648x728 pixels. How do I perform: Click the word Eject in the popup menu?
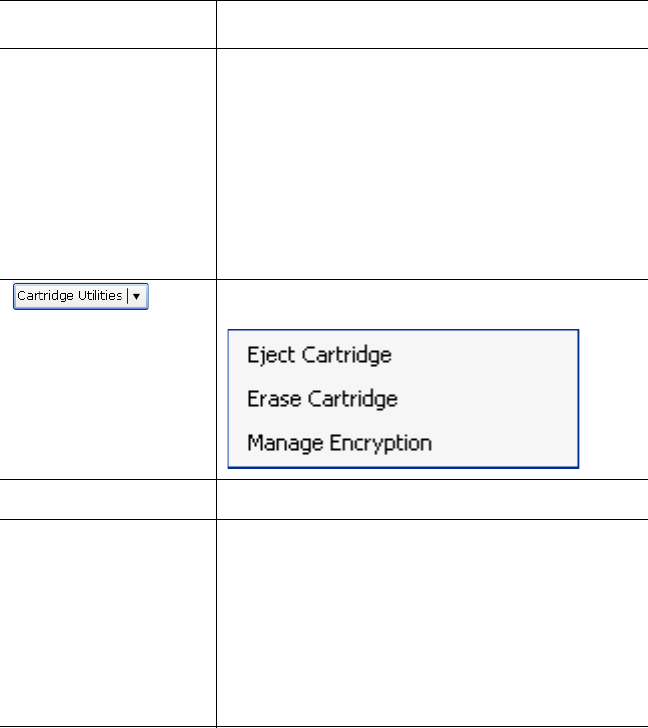265,355
